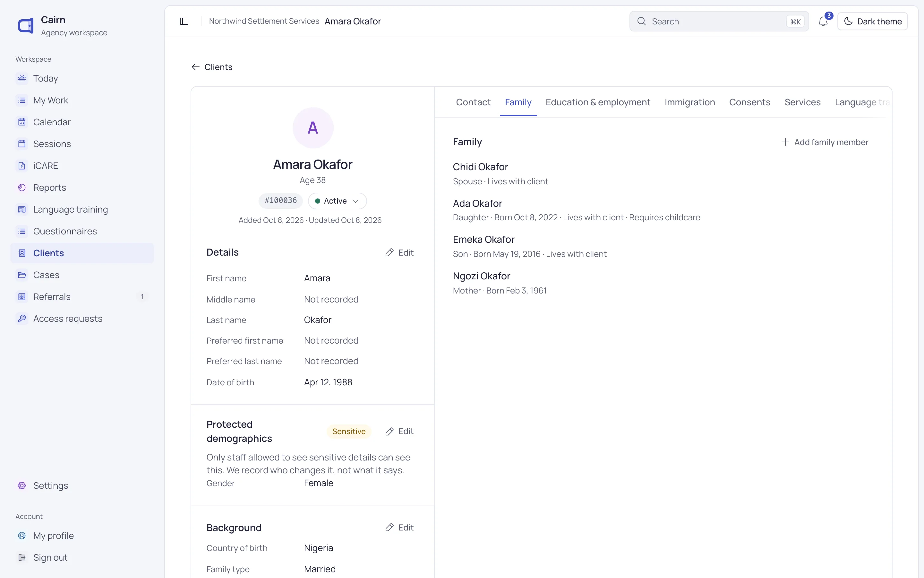
Task: Focus the Search field
Action: click(719, 22)
